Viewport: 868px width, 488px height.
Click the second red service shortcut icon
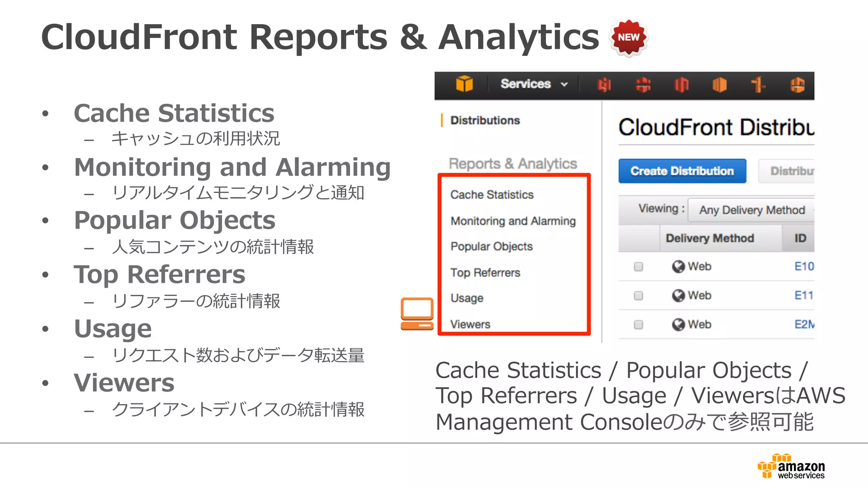click(643, 85)
